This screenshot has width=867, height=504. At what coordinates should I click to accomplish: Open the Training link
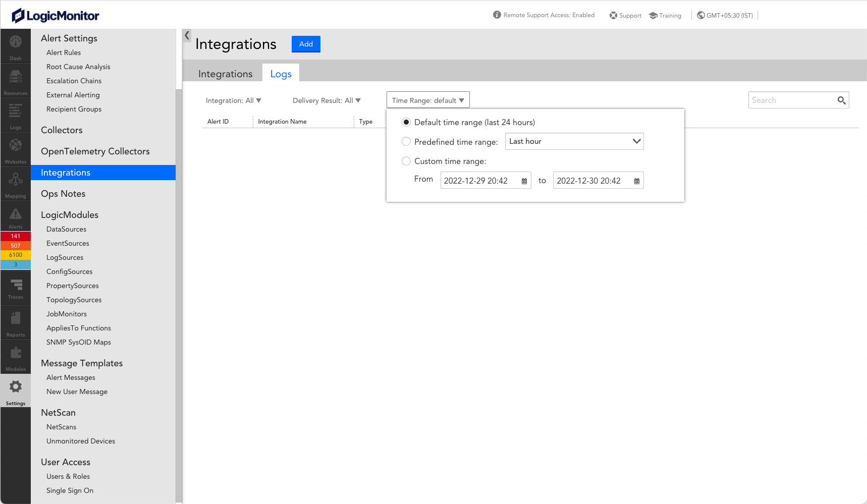[665, 16]
